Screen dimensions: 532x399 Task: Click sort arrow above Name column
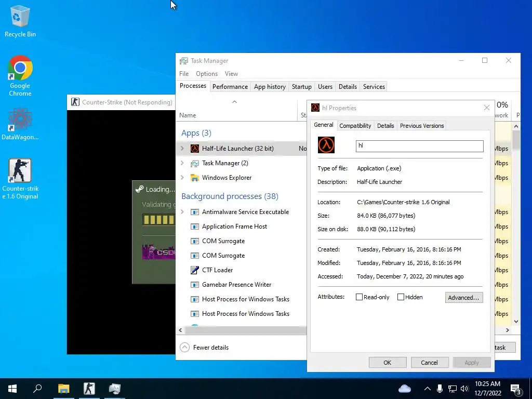click(x=234, y=102)
